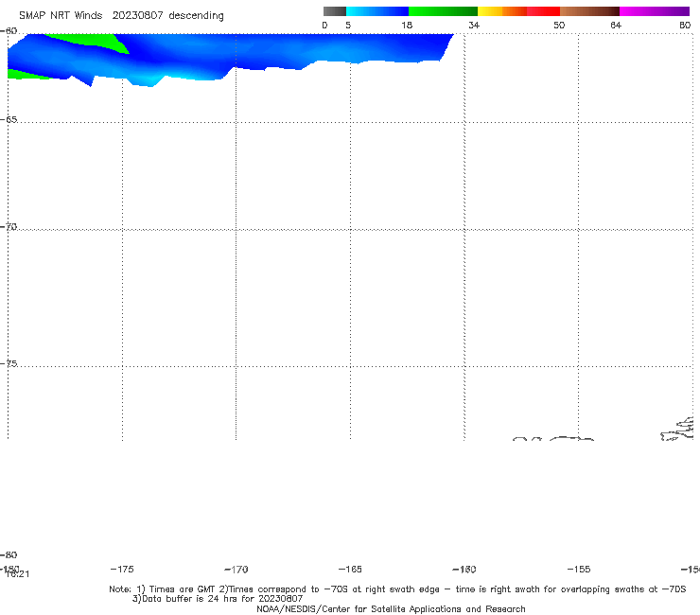The height and width of the screenshot is (615, 700).
Task: Click the color bar label '5'
Action: (x=348, y=25)
